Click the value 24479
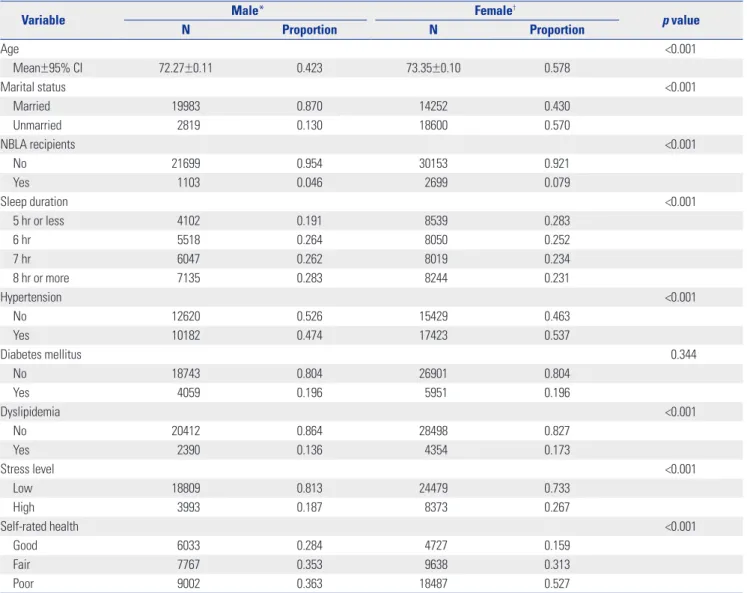The height and width of the screenshot is (593, 747). (x=433, y=488)
